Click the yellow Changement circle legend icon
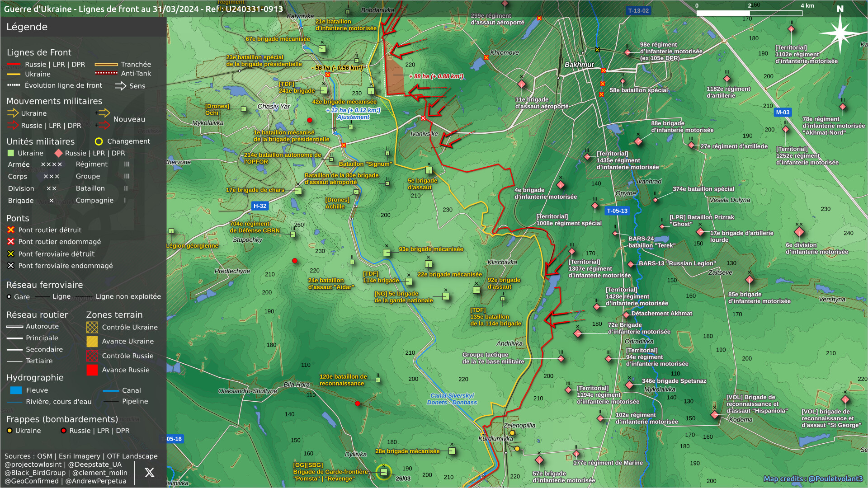The image size is (868, 488). pyautogui.click(x=99, y=141)
